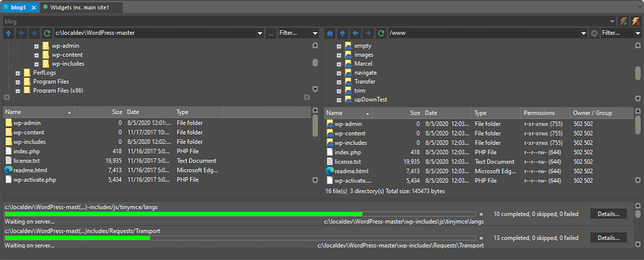Screen dimensions: 644x260
Task: Go to the remote home directory
Action: click(329, 34)
